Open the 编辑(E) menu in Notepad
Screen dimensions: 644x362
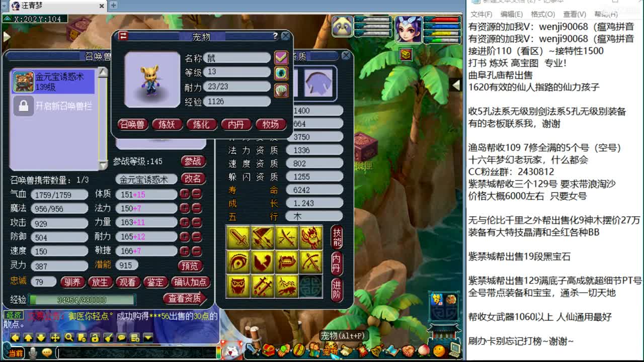[x=512, y=15]
